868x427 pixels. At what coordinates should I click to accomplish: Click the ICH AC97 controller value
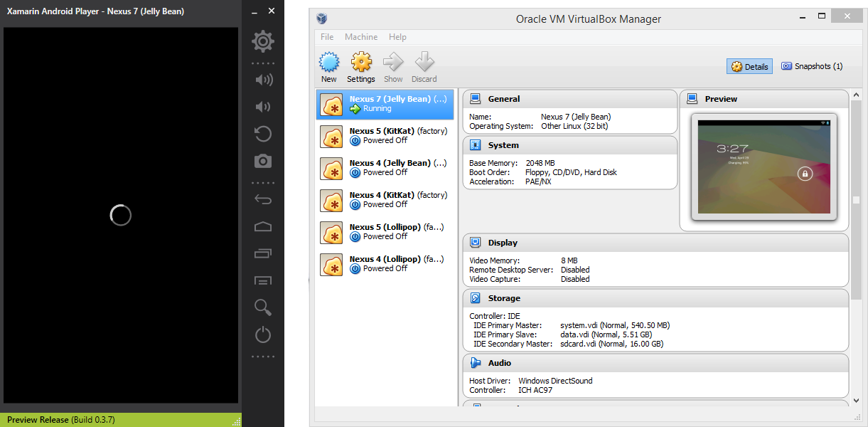pyautogui.click(x=535, y=390)
